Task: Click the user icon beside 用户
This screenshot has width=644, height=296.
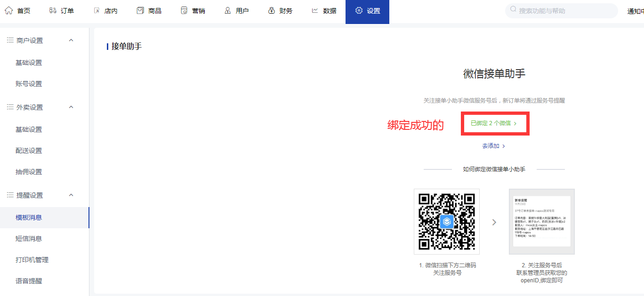Action: 228,10
